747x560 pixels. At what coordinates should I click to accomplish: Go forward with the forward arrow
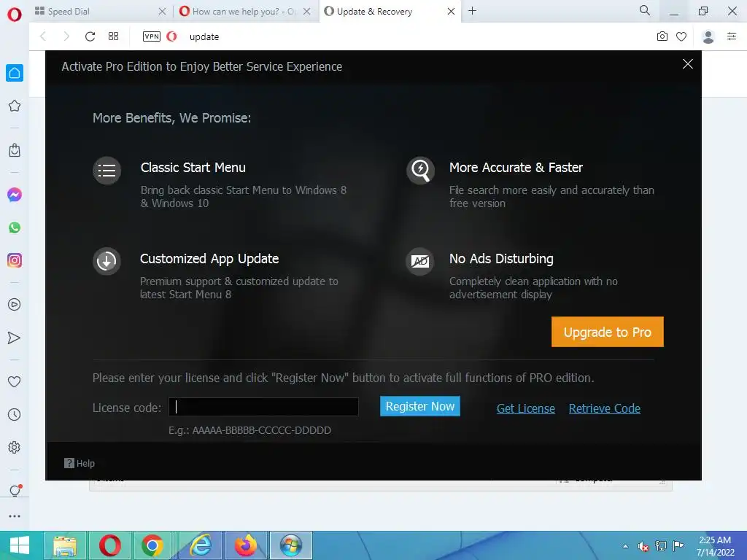(66, 36)
